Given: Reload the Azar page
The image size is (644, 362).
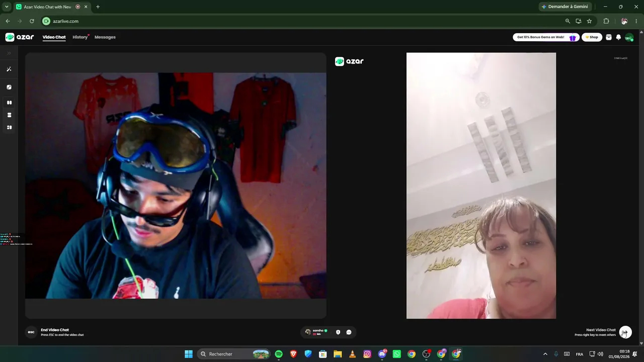Looking at the screenshot, I should [32, 21].
